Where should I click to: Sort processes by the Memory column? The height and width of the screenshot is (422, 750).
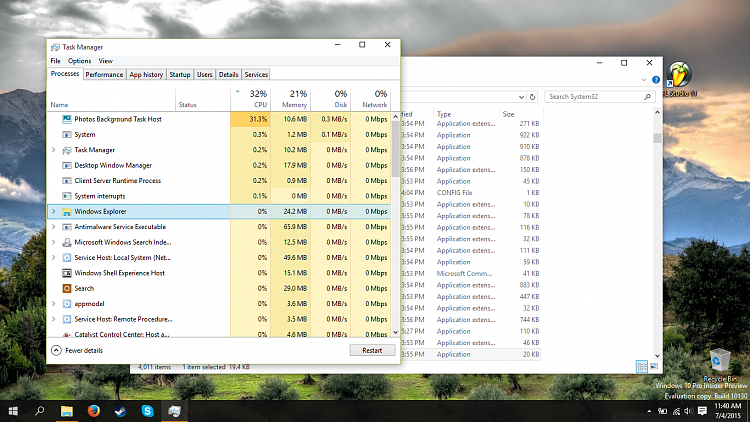point(296,98)
